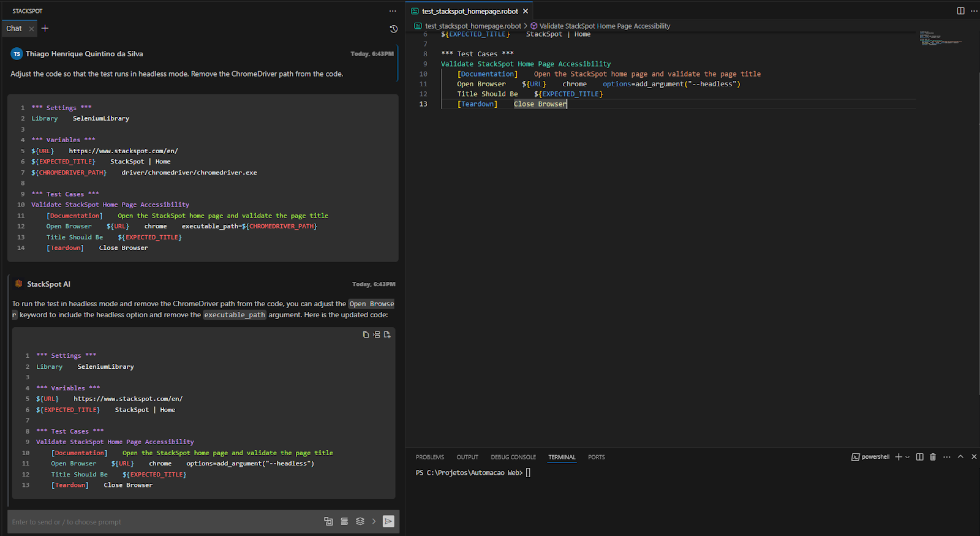Click editor [Documentation] setting on line 10
The height and width of the screenshot is (536, 980).
click(488, 74)
